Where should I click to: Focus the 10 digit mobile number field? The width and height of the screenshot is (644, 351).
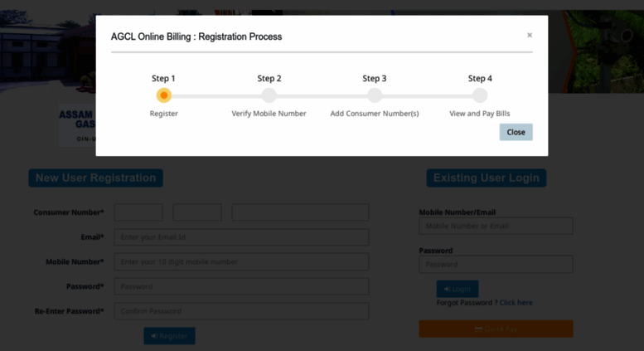coord(241,262)
